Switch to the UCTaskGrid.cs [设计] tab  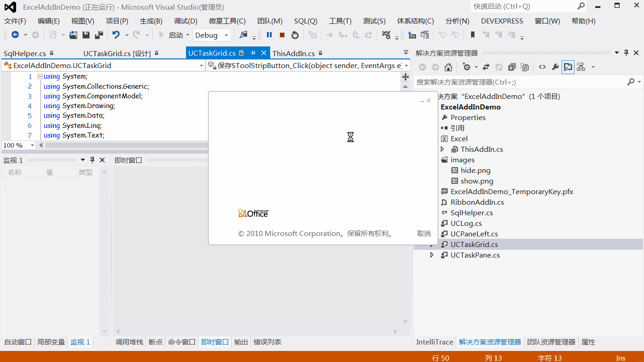117,53
